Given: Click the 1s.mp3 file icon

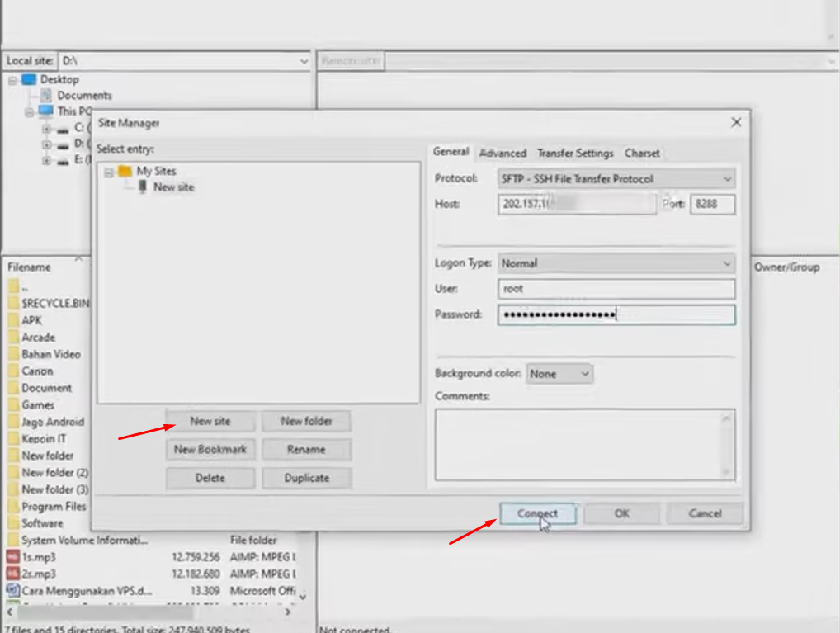Looking at the screenshot, I should pos(12,557).
